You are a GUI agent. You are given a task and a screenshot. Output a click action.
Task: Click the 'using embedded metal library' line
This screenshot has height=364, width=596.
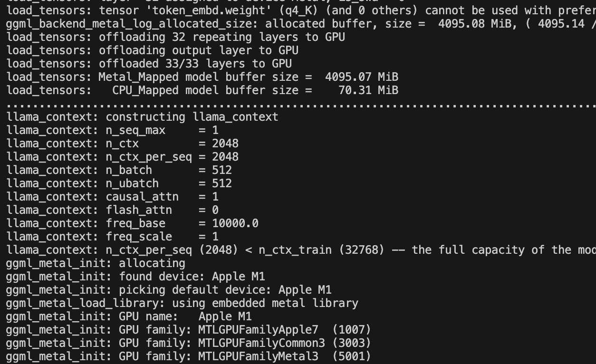(183, 303)
